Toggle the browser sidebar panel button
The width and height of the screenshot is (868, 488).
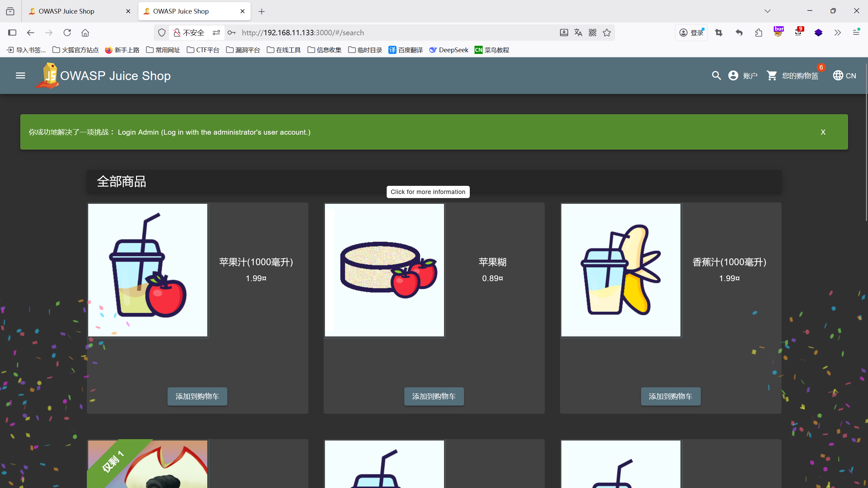pyautogui.click(x=12, y=33)
